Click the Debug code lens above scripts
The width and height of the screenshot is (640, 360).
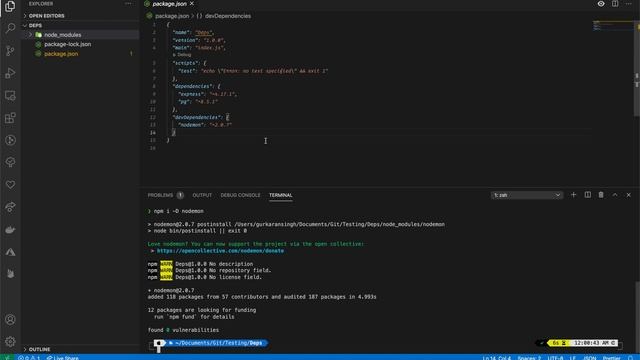click(182, 54)
